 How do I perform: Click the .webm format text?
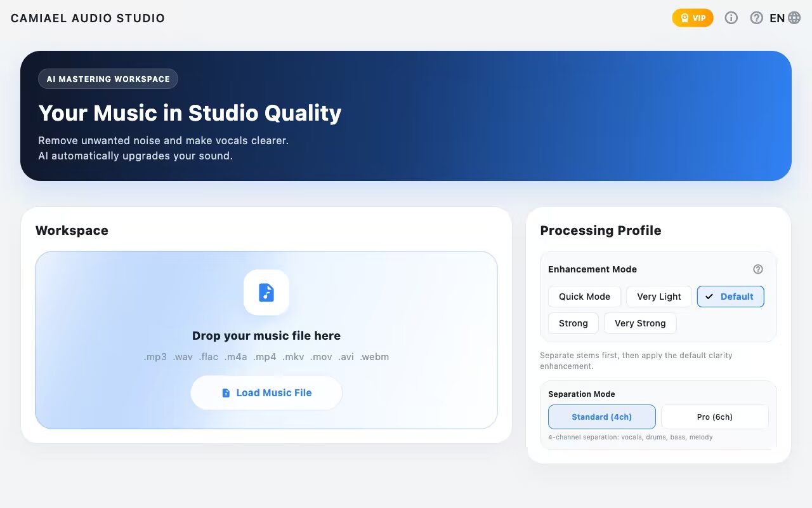click(374, 357)
